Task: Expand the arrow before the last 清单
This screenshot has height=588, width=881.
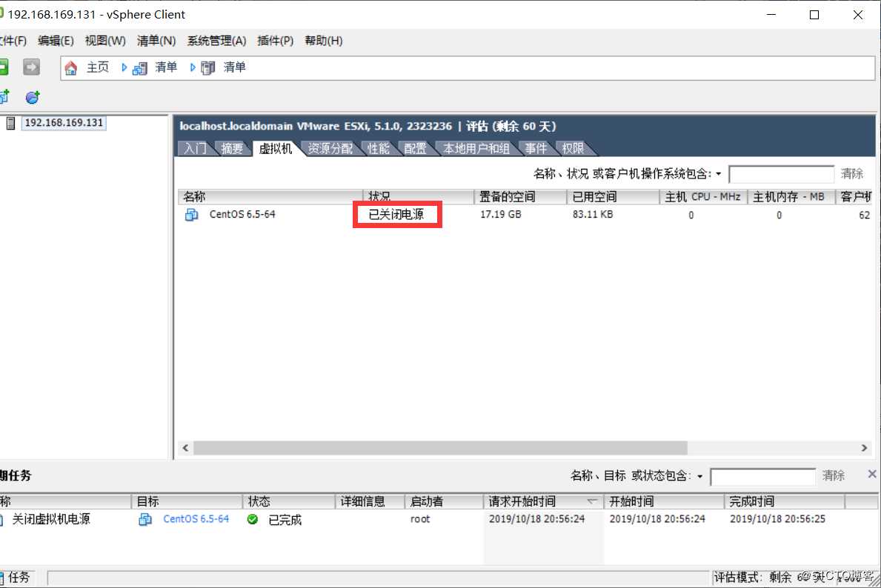Action: pos(192,67)
